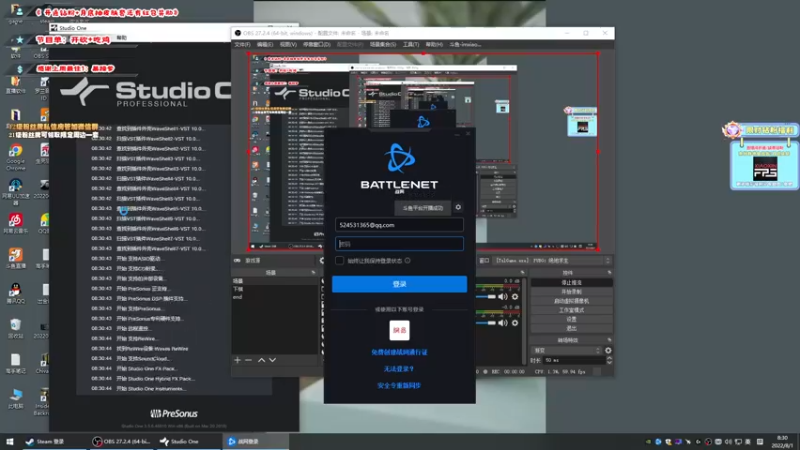Open the Douyu live-streaming desktop icon
This screenshot has height=450, width=800.
click(15, 258)
